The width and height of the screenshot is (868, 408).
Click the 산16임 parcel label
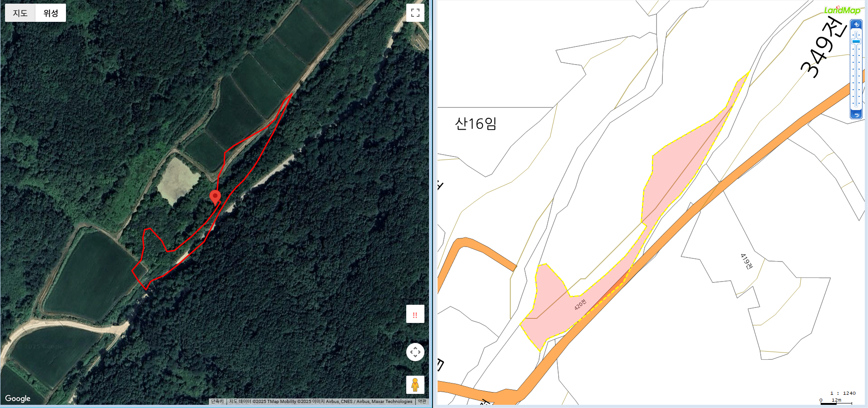tap(476, 123)
